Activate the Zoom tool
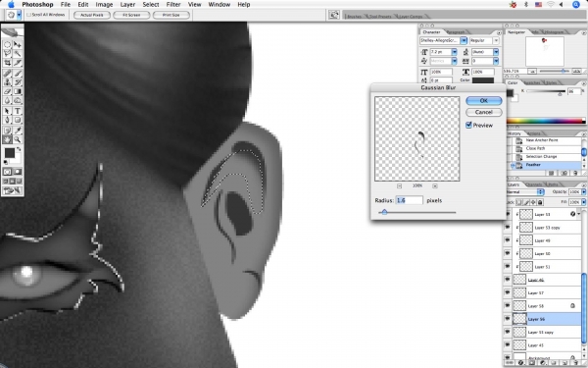588x368 pixels. pos(18,139)
